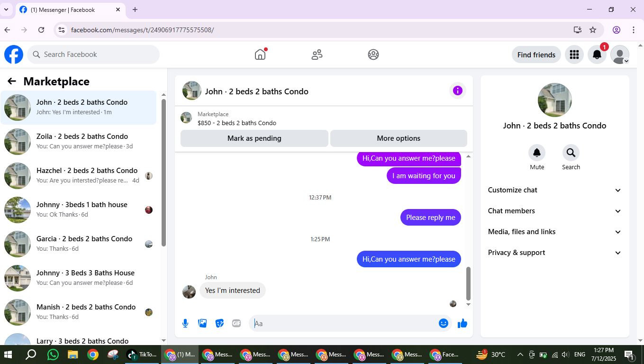Open Windows Start menu
Viewport: 644px width, 364px height.
pos(8,355)
